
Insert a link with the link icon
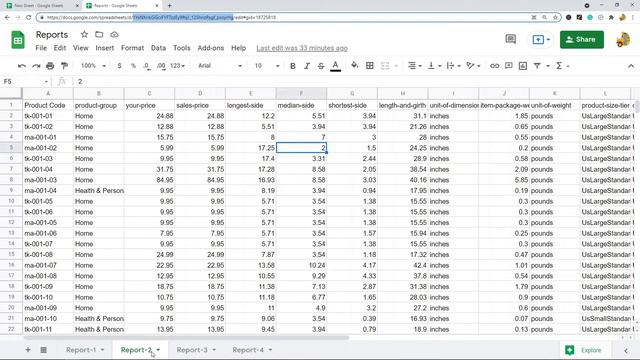[494, 66]
